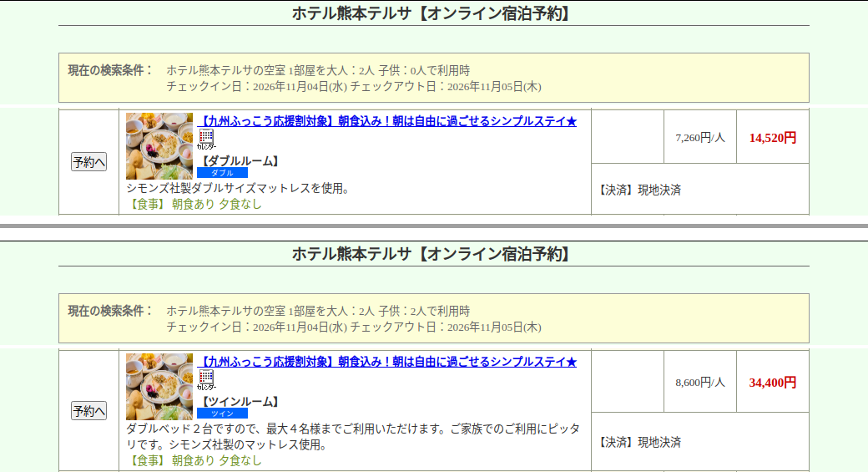868x472 pixels.
Task: Select the total price 14,520円
Action: pos(773,137)
